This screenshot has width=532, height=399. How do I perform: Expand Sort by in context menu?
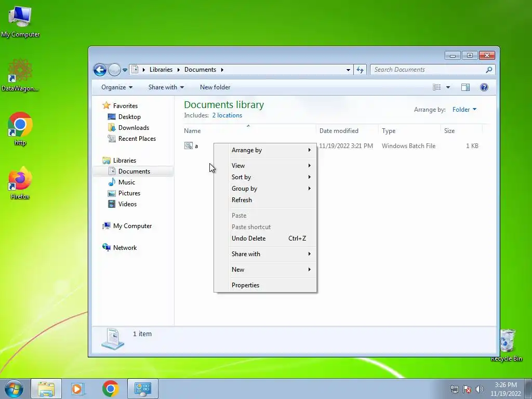click(265, 177)
